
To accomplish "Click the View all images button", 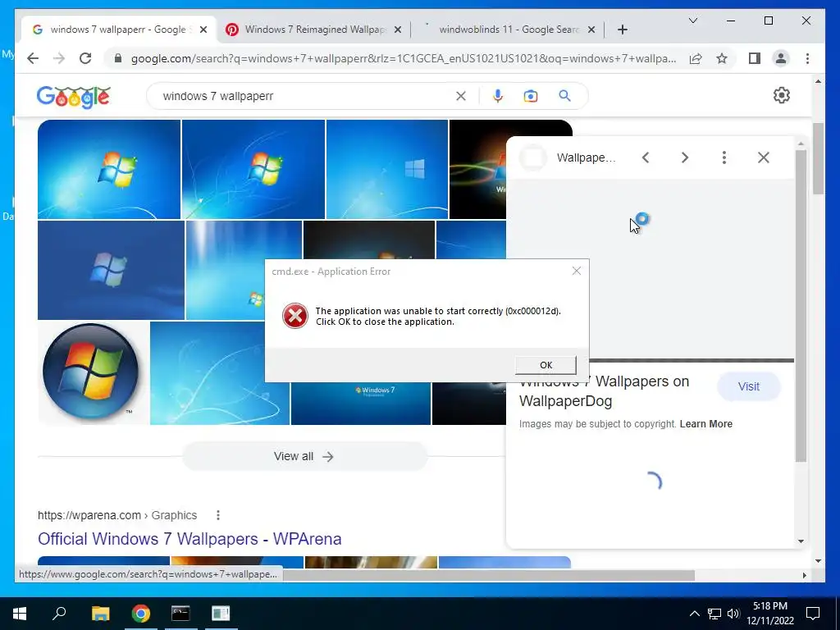I will click(x=304, y=456).
